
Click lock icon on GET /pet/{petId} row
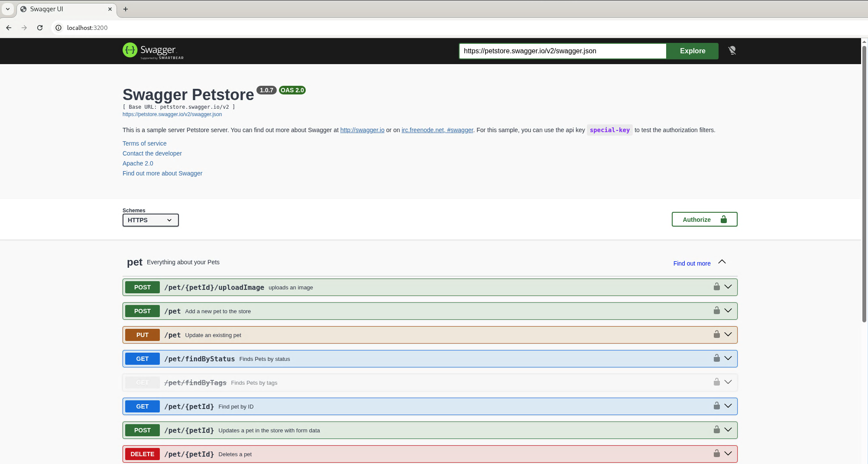(717, 406)
